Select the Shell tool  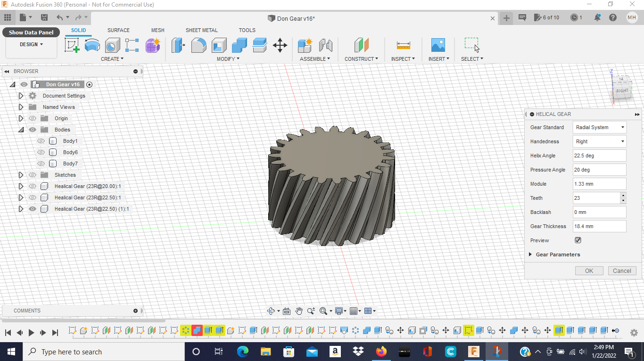click(219, 45)
